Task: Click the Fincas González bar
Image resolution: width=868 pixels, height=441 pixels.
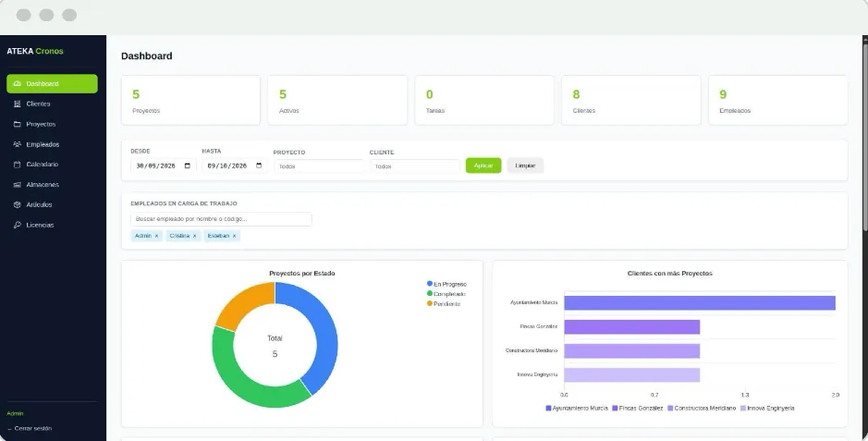Action: (632, 327)
